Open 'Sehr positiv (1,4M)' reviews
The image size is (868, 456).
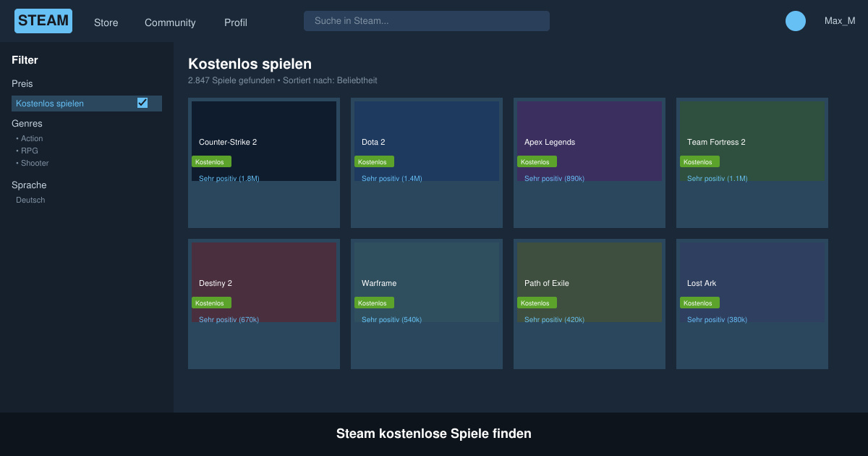point(392,178)
